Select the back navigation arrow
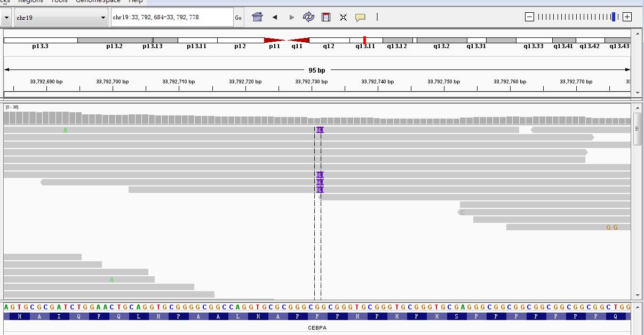The image size is (644, 335). coord(274,17)
